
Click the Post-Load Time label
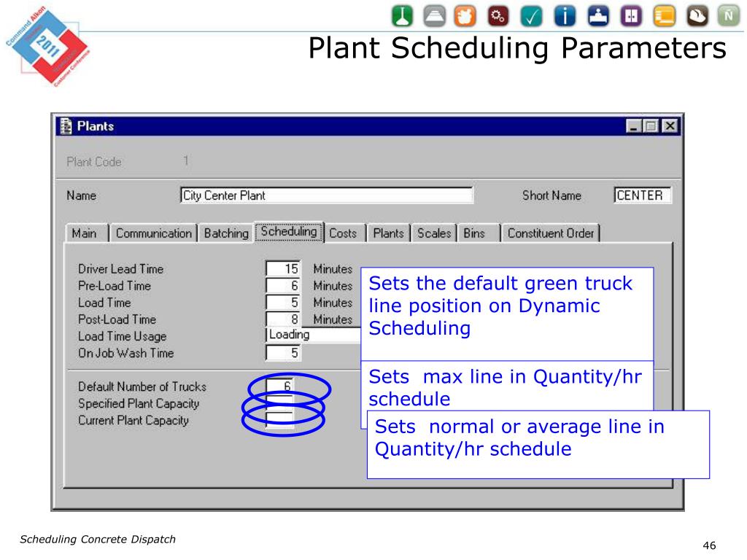coord(117,319)
